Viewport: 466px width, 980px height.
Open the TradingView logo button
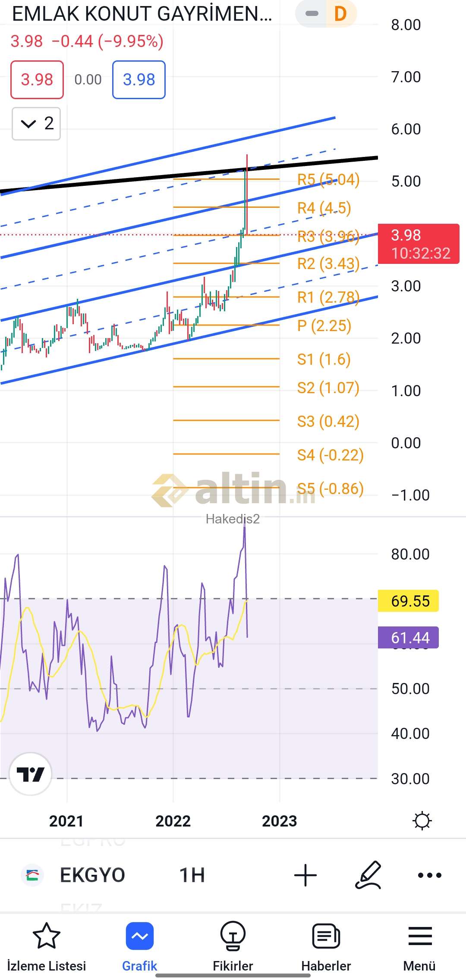30,774
